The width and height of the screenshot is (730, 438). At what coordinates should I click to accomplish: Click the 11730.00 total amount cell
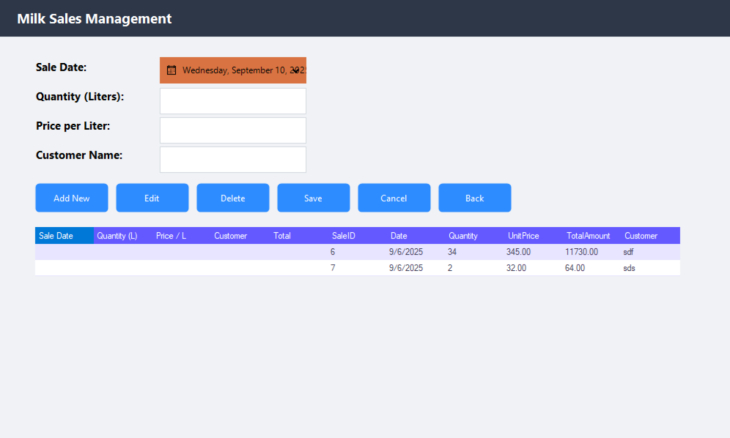[x=581, y=252]
